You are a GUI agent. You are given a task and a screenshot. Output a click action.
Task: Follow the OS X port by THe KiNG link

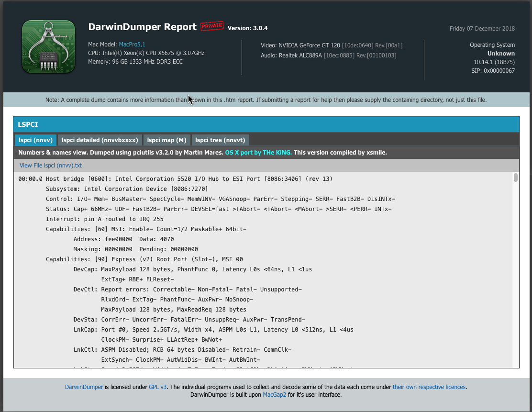point(258,153)
